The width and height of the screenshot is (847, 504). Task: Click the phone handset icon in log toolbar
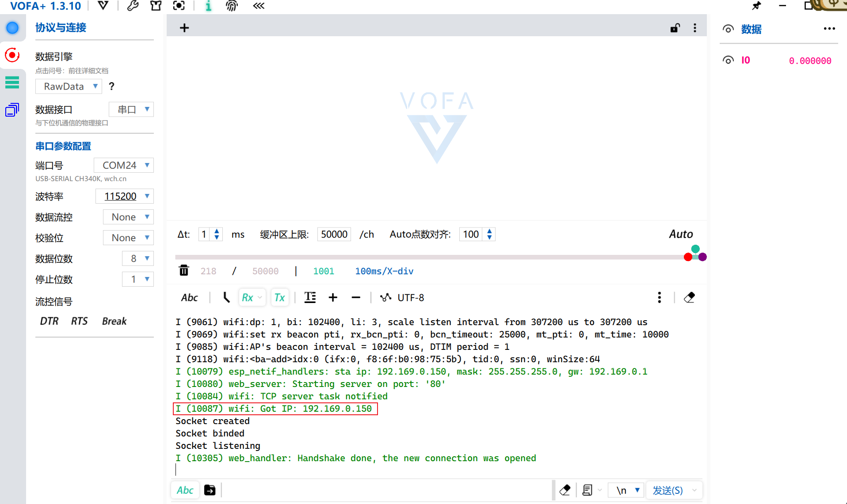click(226, 297)
